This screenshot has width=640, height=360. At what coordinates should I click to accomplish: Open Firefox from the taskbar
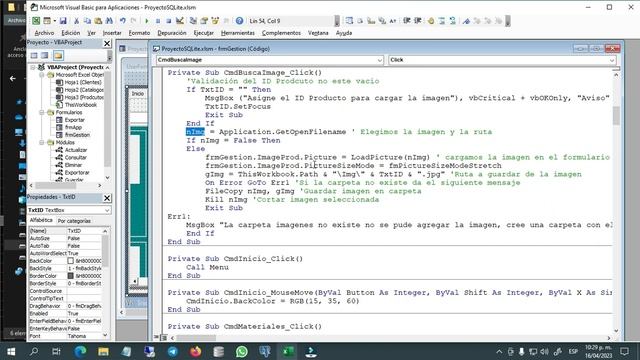pos(196,351)
